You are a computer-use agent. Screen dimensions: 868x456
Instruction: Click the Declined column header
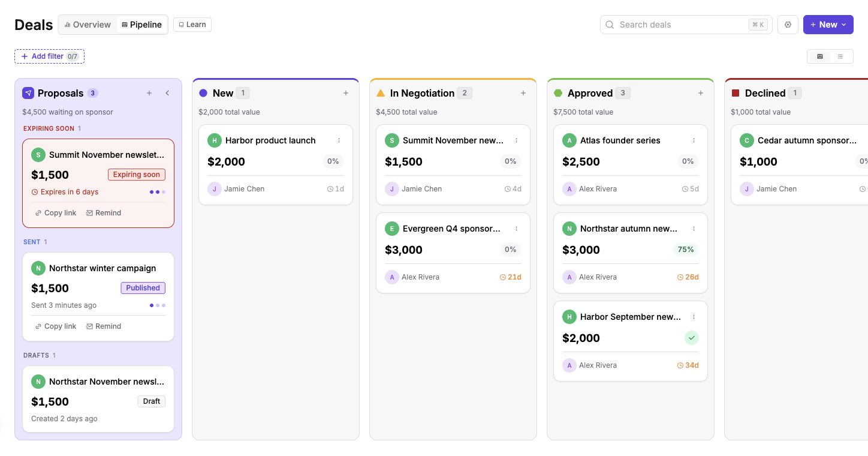[766, 93]
